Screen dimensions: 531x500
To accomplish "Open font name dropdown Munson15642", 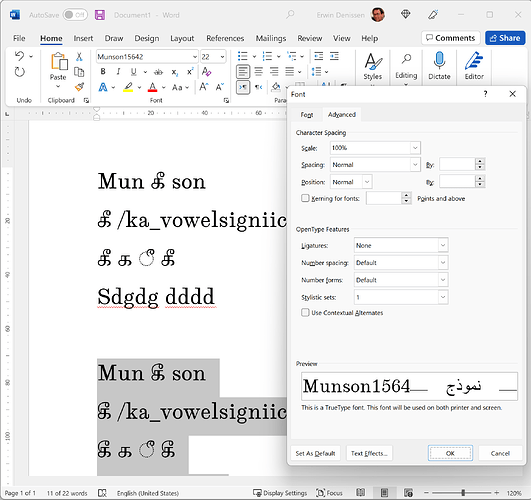I will click(x=195, y=57).
